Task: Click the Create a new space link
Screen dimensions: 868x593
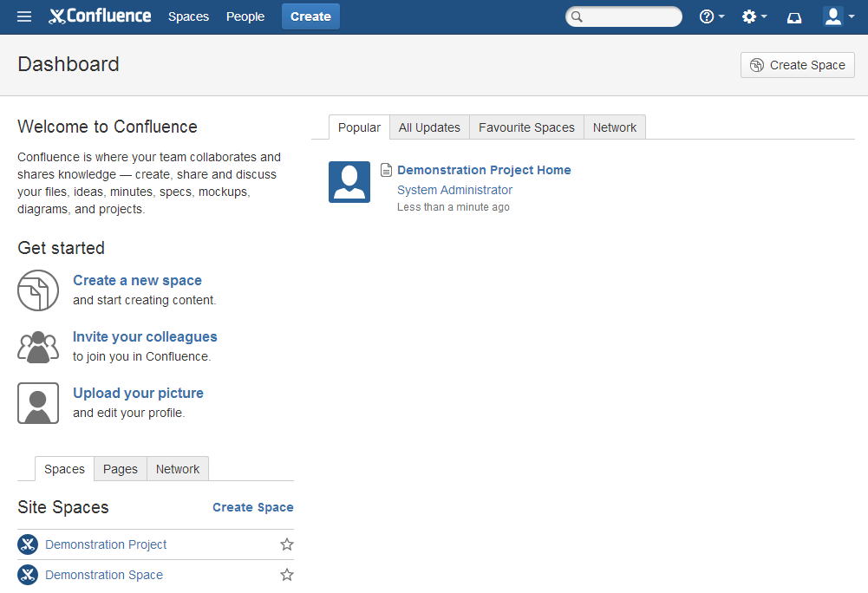Action: (x=137, y=280)
